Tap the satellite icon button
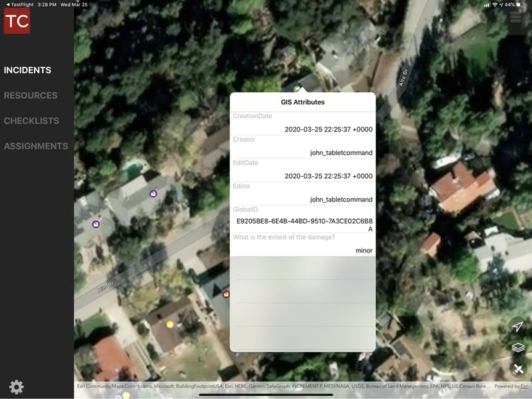This screenshot has width=532, height=399. click(x=518, y=369)
